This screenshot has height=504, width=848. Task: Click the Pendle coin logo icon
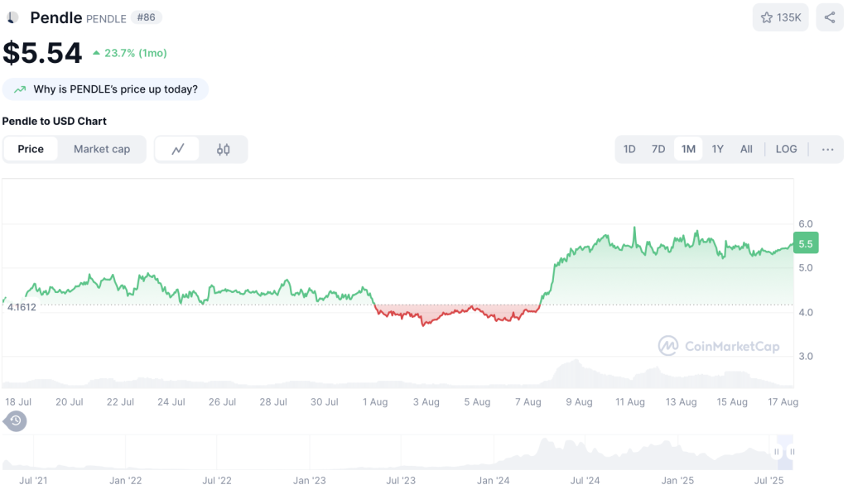[x=12, y=18]
